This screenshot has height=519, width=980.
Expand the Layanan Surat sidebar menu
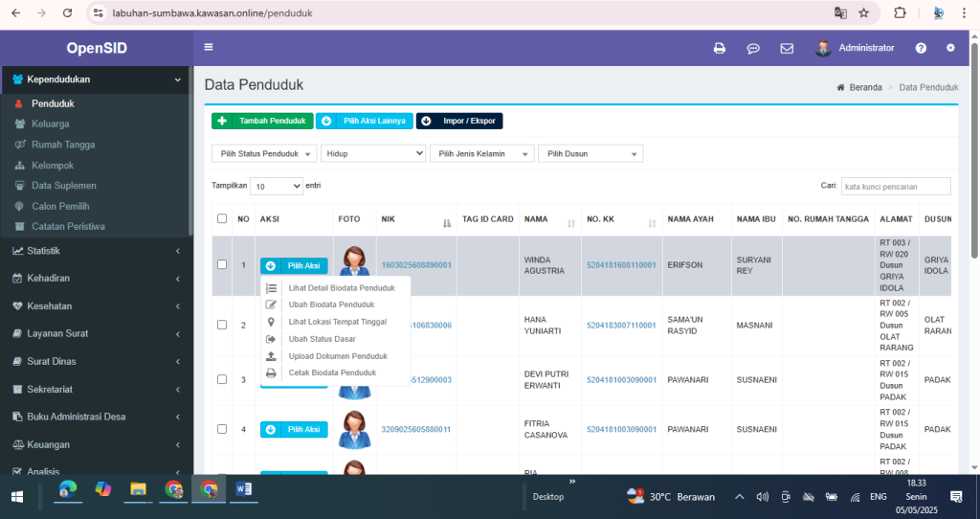point(97,333)
